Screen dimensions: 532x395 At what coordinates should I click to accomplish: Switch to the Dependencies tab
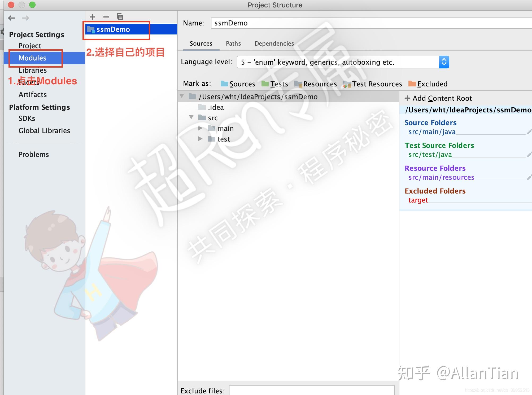point(274,43)
